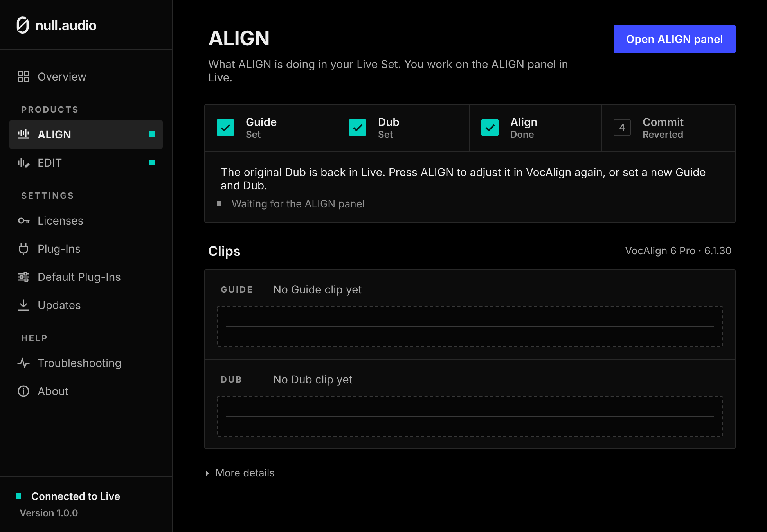Click the Commit Reverted step label
The height and width of the screenshot is (532, 767).
(x=663, y=128)
